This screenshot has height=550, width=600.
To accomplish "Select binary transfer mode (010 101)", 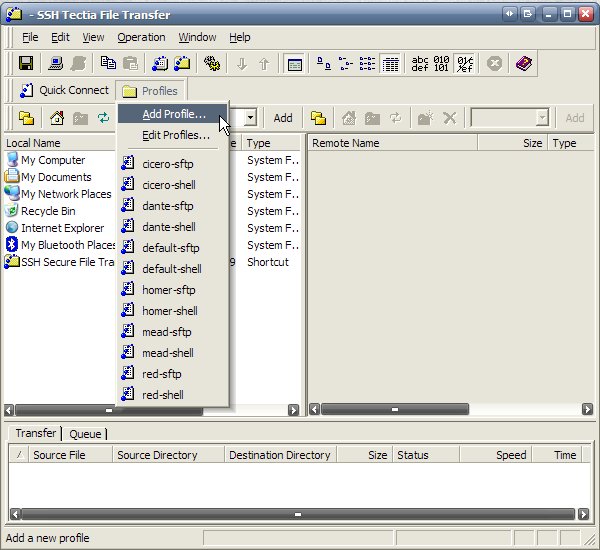I will click(x=441, y=64).
